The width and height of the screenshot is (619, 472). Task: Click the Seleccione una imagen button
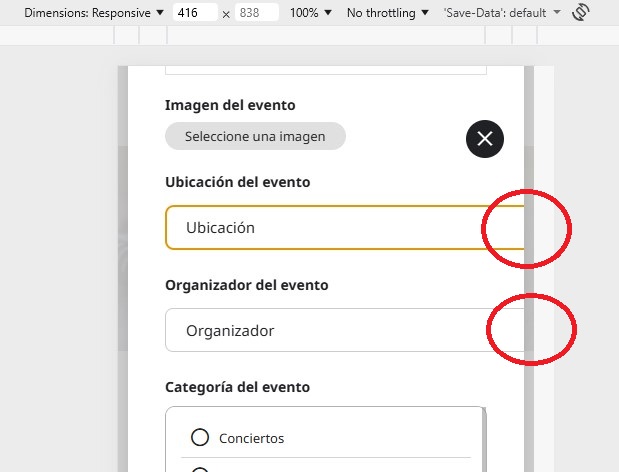tap(255, 137)
